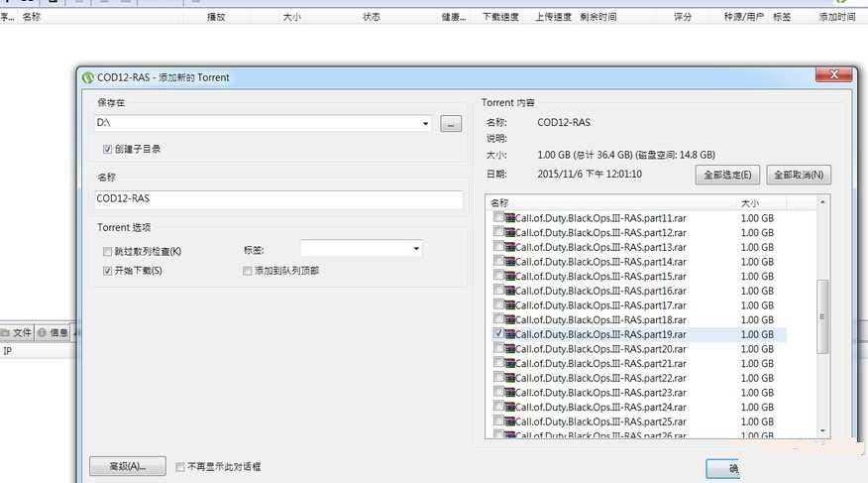The width and height of the screenshot is (868, 483).
Task: Close the add Torrent dialog
Action: [x=833, y=74]
